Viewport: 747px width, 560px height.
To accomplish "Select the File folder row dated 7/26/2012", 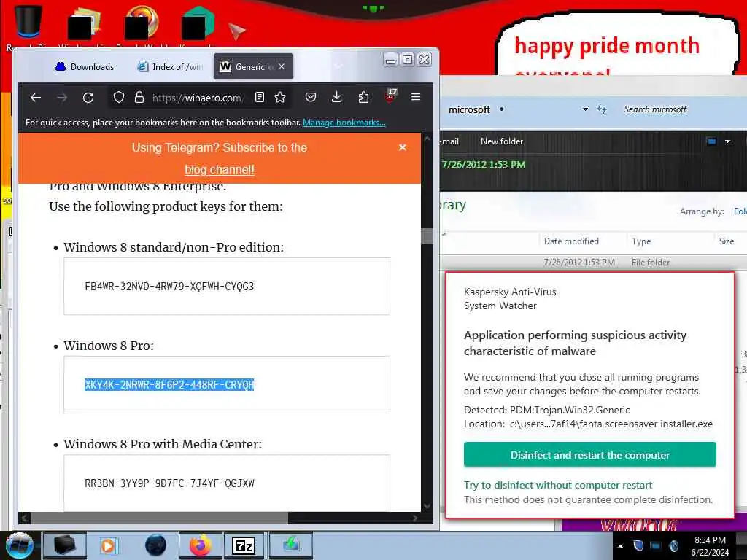I will point(593,262).
